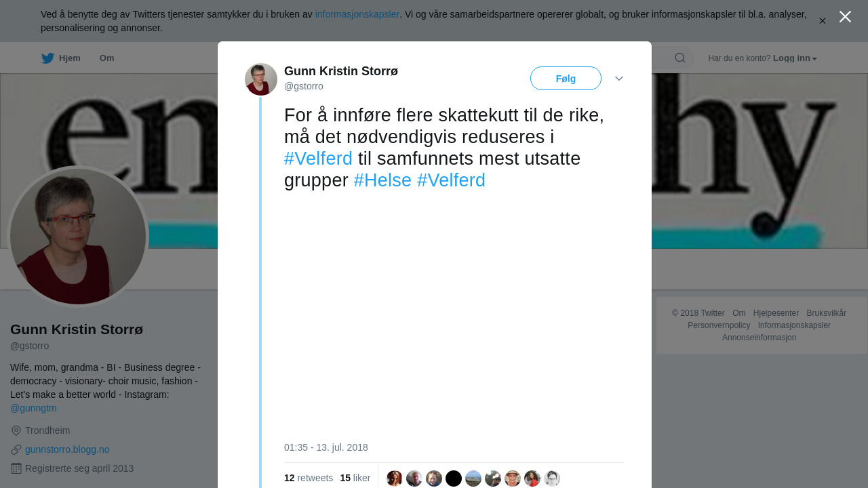
Task: Open Hjelpesenter footer link
Action: pyautogui.click(x=776, y=313)
